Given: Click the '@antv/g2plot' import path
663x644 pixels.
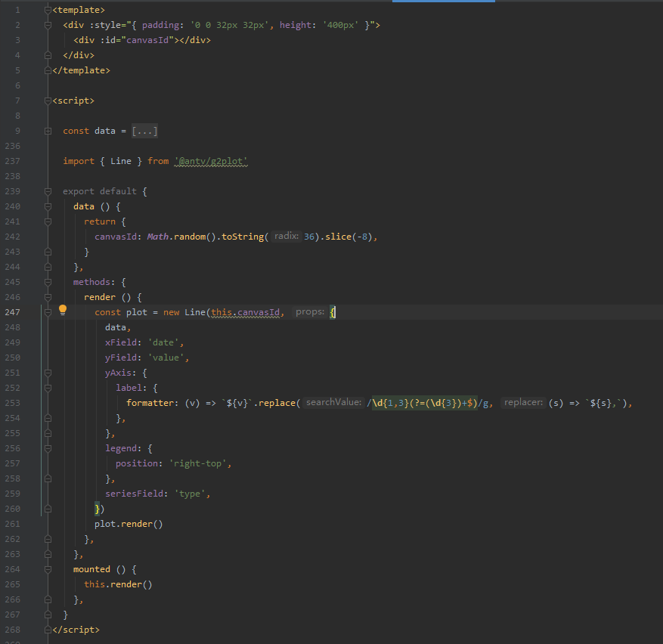Looking at the screenshot, I should (x=212, y=161).
